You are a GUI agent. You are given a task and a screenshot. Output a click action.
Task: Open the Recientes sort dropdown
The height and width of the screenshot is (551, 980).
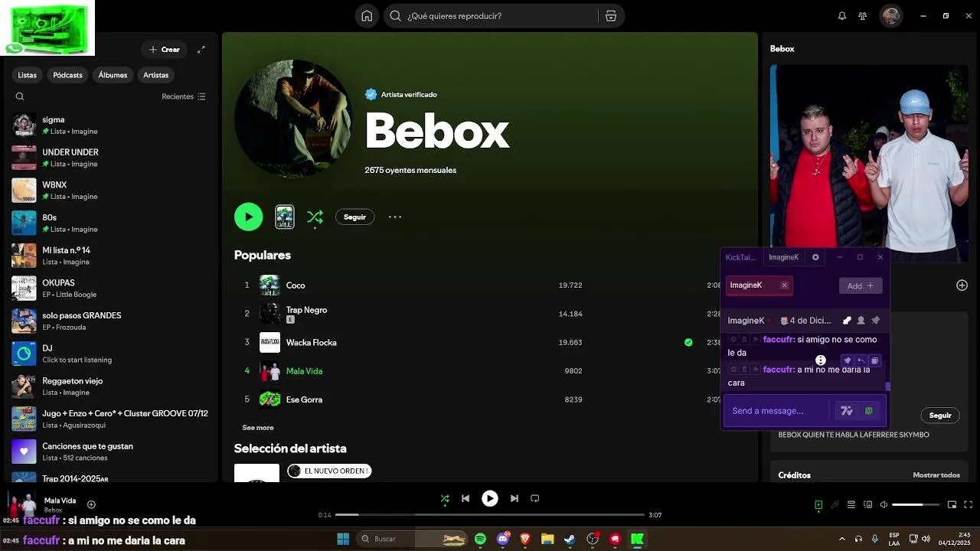184,96
